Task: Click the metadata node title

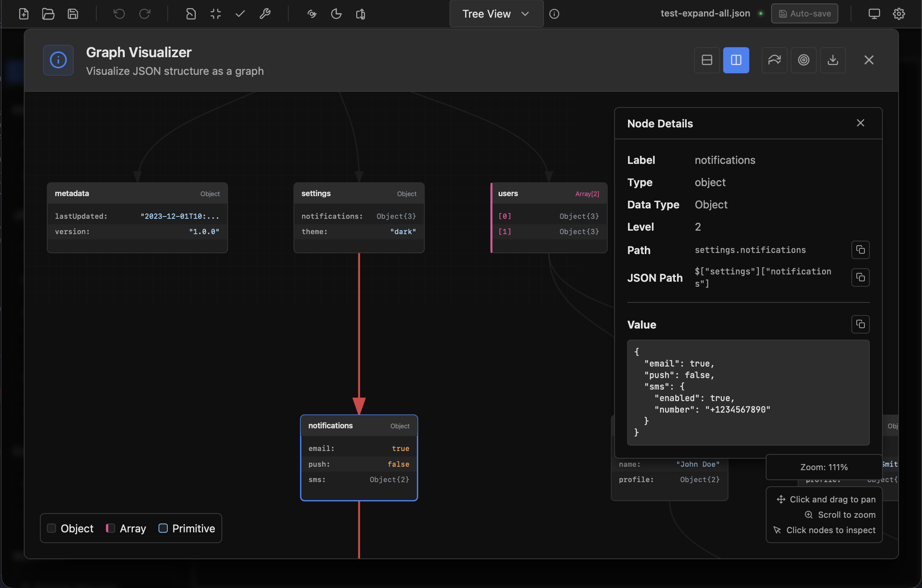Action: (72, 193)
